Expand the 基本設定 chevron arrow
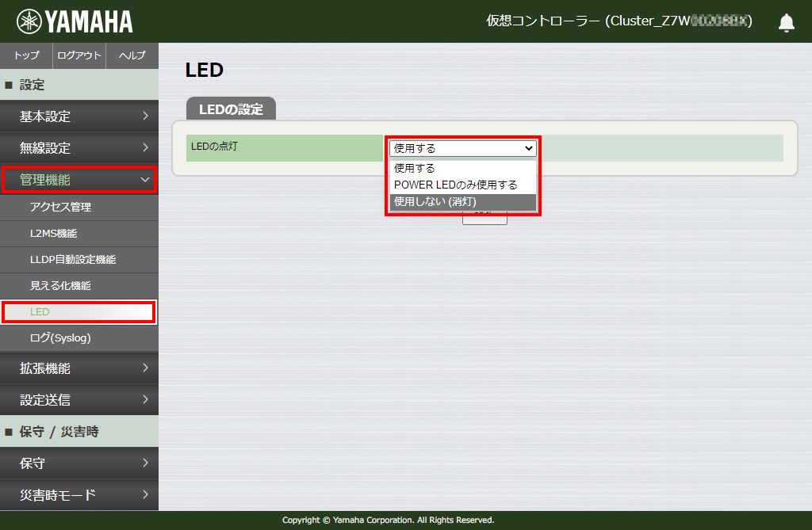Screen dimensions: 812x530 pyautogui.click(x=147, y=116)
